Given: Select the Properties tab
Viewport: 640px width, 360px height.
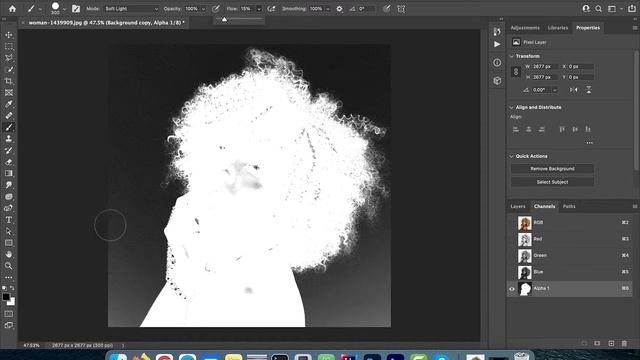Looking at the screenshot, I should pyautogui.click(x=588, y=28).
